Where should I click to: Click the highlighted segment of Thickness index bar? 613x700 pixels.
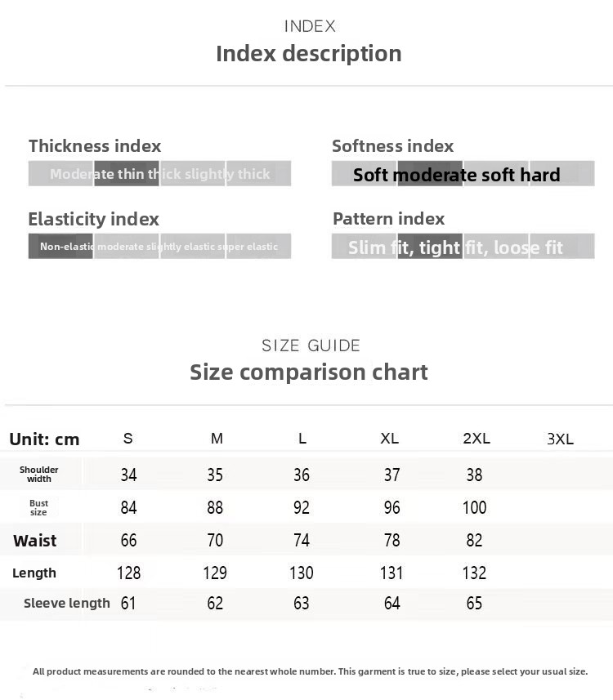tap(127, 173)
